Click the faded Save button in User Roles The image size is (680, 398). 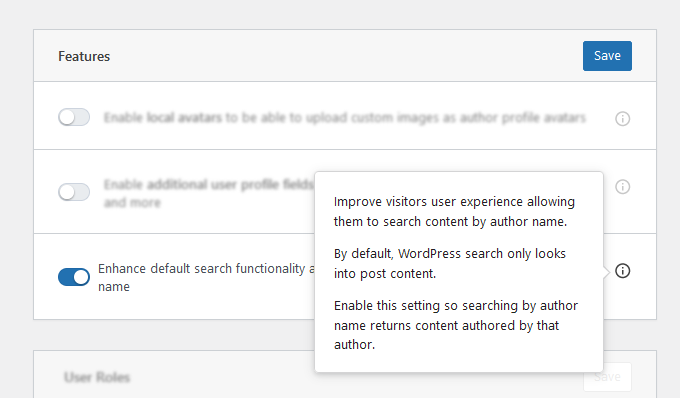coord(607,377)
